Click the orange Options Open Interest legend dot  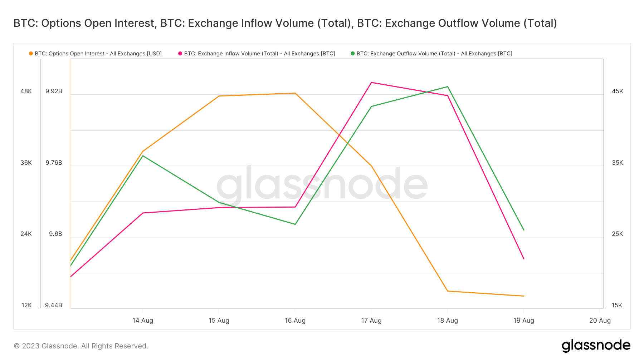[x=31, y=54]
